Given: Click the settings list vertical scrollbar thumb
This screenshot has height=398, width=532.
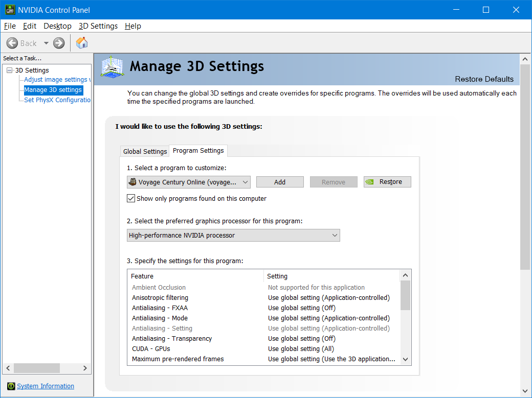Looking at the screenshot, I should 405,295.
